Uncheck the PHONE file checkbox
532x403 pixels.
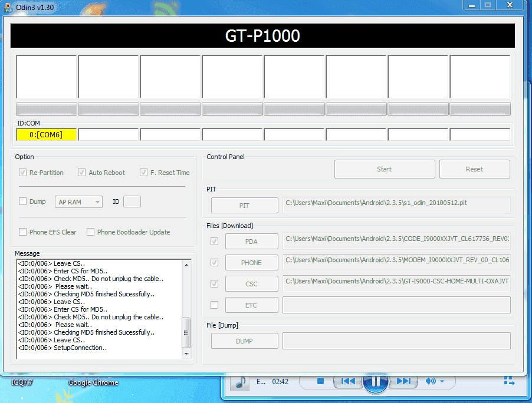tap(215, 263)
